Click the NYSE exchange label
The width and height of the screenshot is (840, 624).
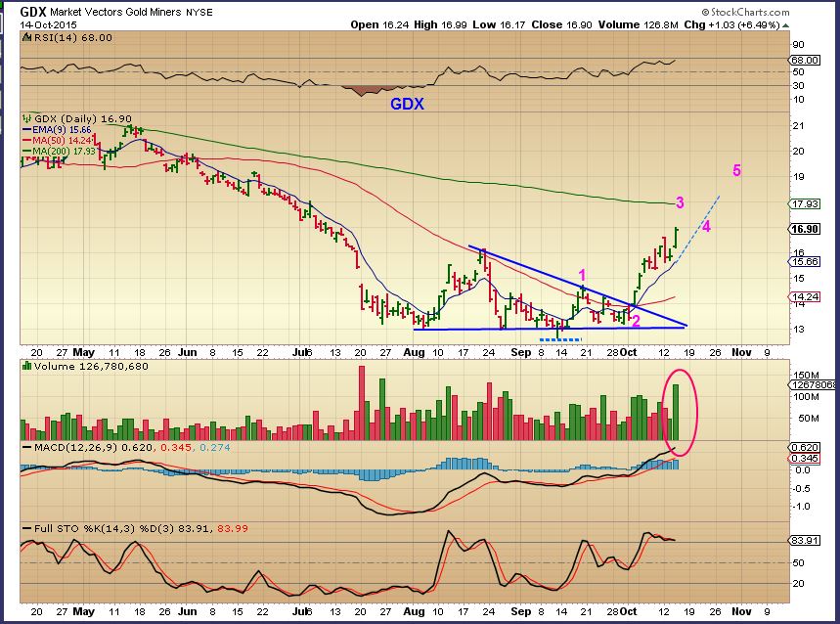pyautogui.click(x=199, y=13)
